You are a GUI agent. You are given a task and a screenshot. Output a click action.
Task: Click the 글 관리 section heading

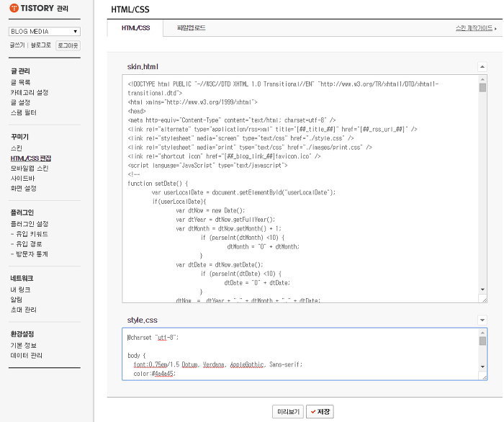tap(20, 71)
